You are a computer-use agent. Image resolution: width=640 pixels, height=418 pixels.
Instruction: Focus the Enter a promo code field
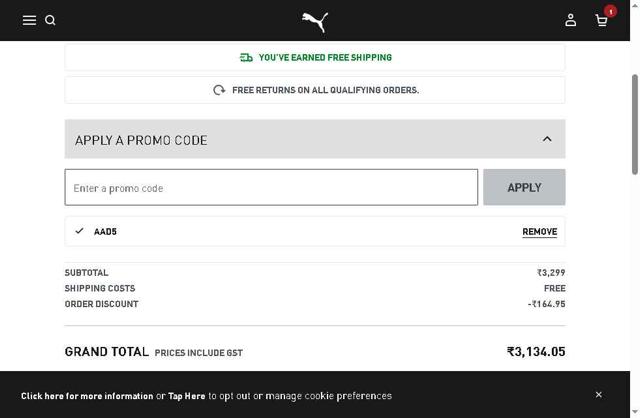271,188
